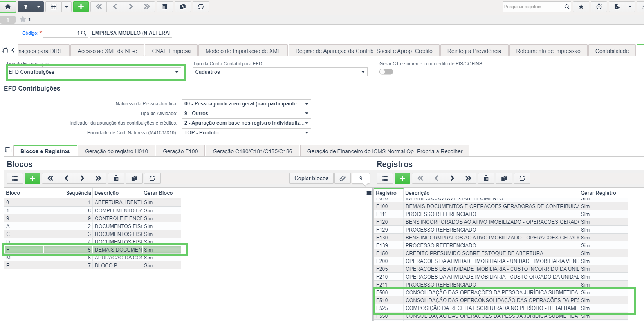Viewport: 644px width, 321px height.
Task: Open CNAE Empresa tab
Action: click(171, 51)
